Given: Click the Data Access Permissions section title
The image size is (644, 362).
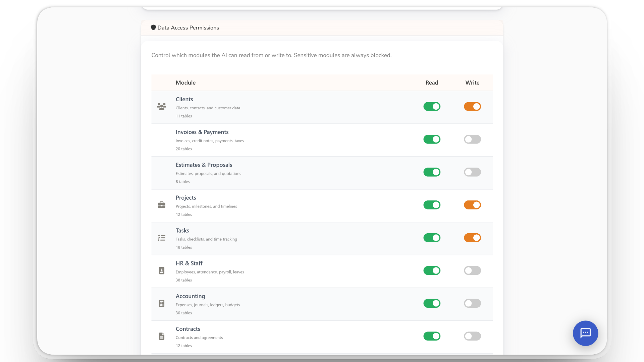Looking at the screenshot, I should 188,28.
